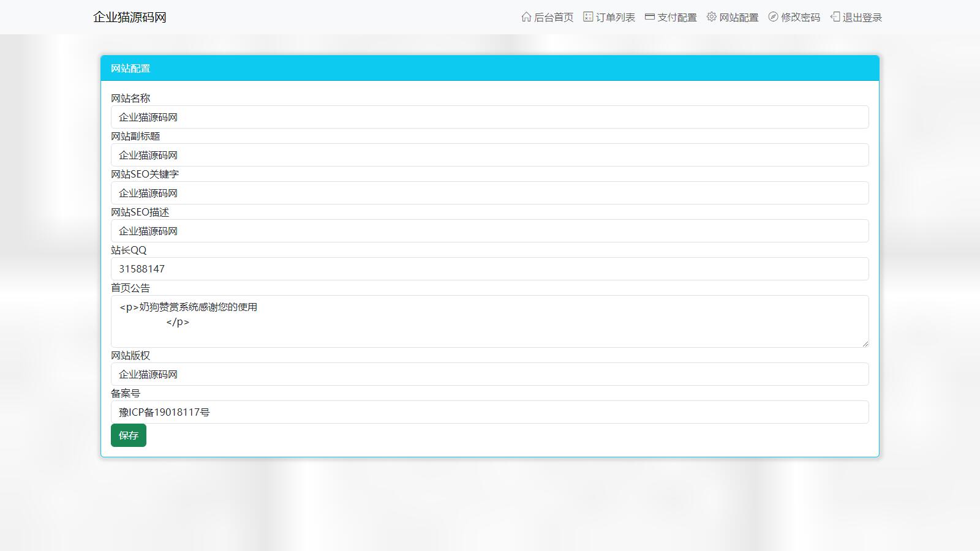Focus the 网站副标题 input field

tap(490, 155)
